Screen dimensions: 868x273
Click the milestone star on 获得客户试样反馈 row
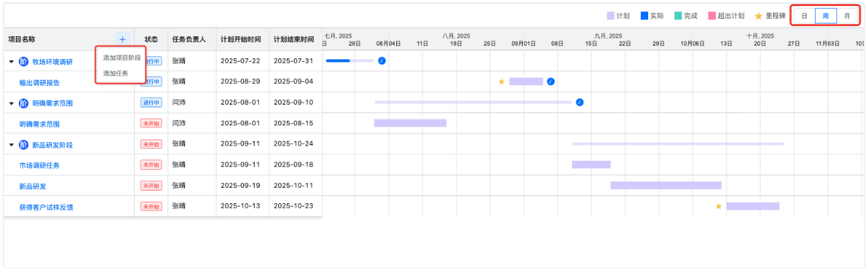[719, 207]
